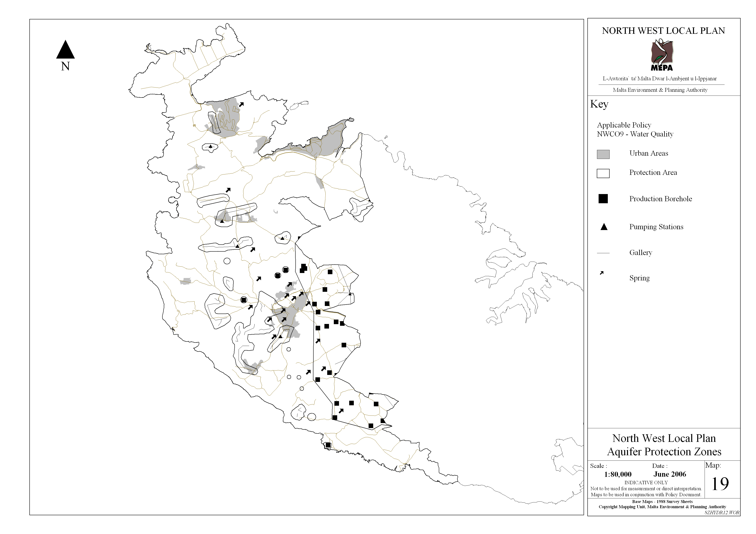This screenshot has width=756, height=534.
Task: Click the 'SZHYDR12.WOR' file reference
Action: pos(722,513)
